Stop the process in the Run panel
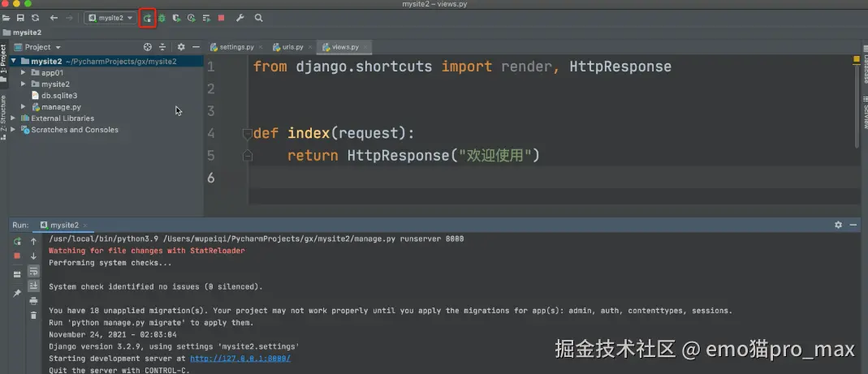 click(x=17, y=256)
